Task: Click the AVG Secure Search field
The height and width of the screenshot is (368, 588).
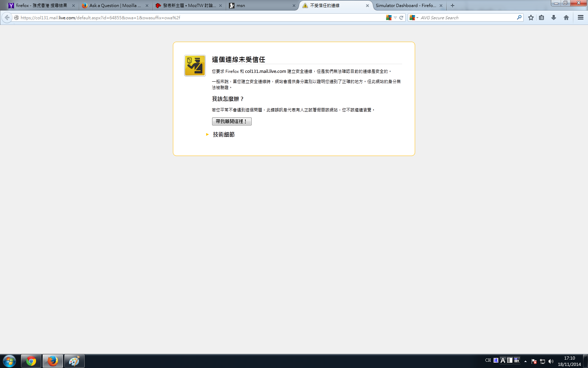Action: click(x=467, y=18)
